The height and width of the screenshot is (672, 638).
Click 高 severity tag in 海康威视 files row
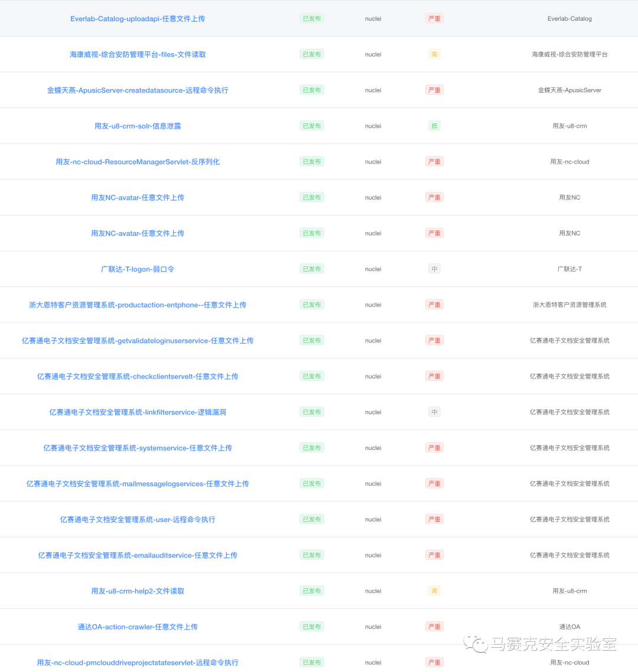click(434, 54)
